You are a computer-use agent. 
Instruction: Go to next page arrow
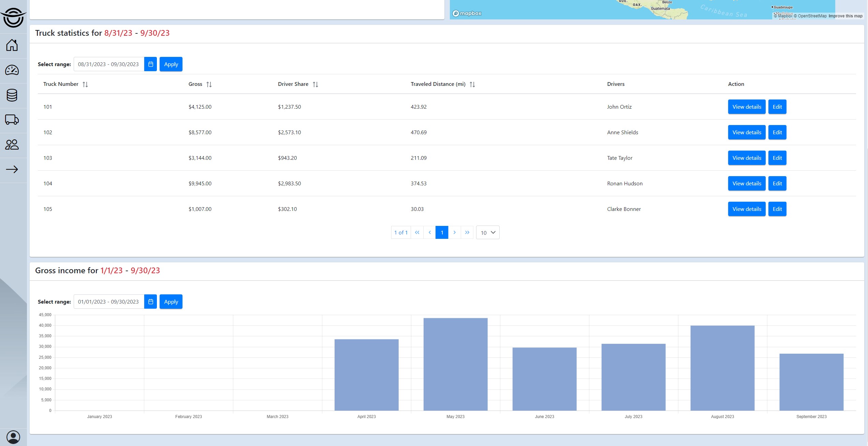pos(454,233)
